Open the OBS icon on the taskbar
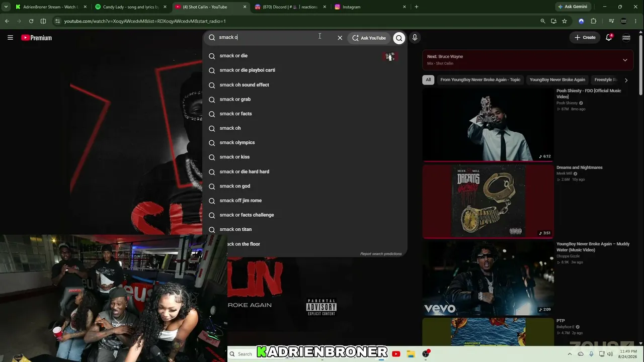644x362 pixels. [426, 354]
